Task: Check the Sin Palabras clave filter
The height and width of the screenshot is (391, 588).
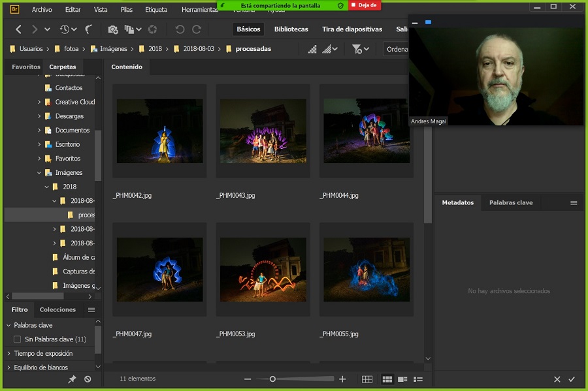Action: click(x=17, y=339)
